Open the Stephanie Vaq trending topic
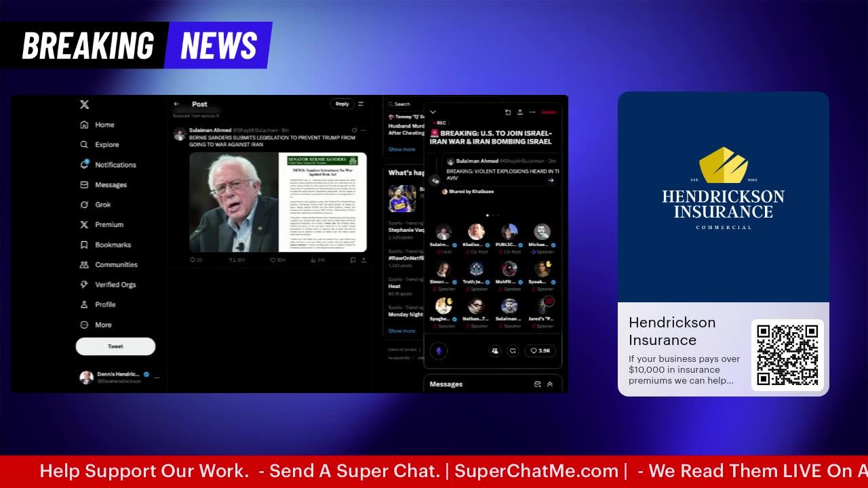Image resolution: width=868 pixels, height=488 pixels. pyautogui.click(x=406, y=230)
